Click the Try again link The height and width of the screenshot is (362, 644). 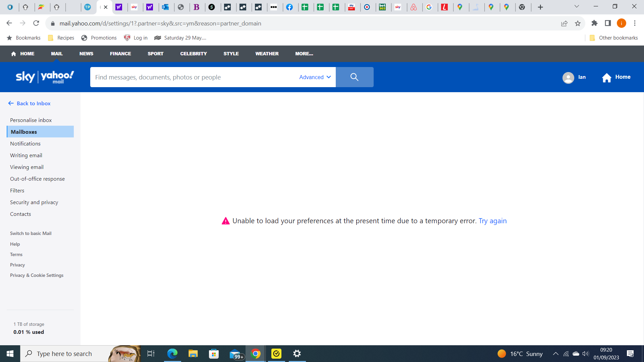[492, 221]
